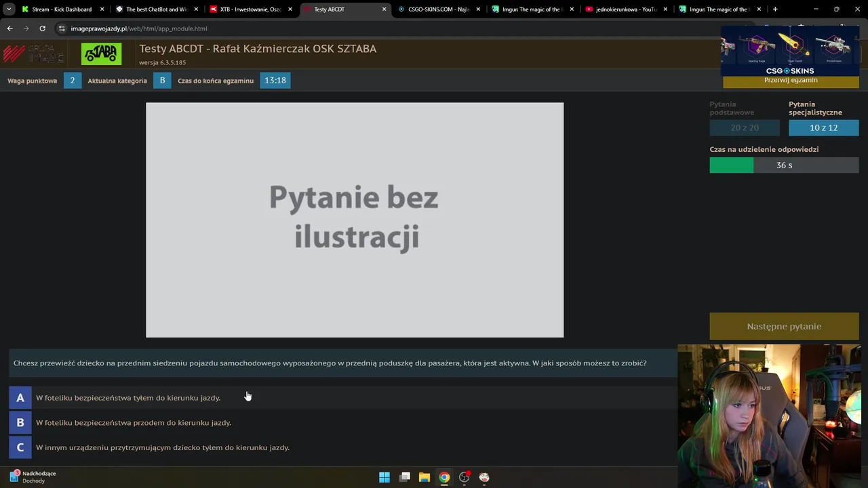Click the green SZTABA logo
This screenshot has height=488, width=868.
pos(101,54)
